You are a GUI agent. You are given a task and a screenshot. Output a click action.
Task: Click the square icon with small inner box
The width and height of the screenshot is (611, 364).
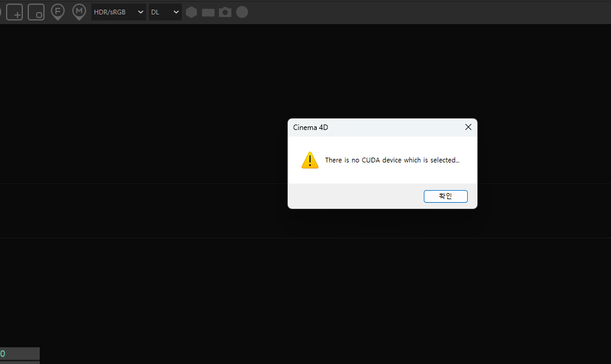click(x=36, y=12)
